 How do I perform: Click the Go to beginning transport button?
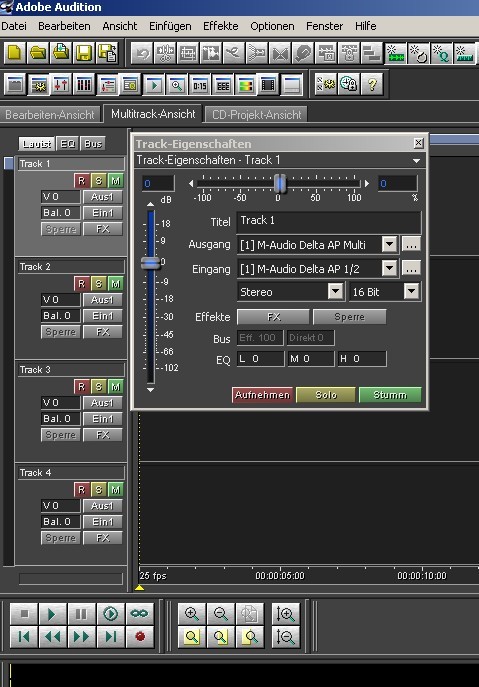pos(24,637)
